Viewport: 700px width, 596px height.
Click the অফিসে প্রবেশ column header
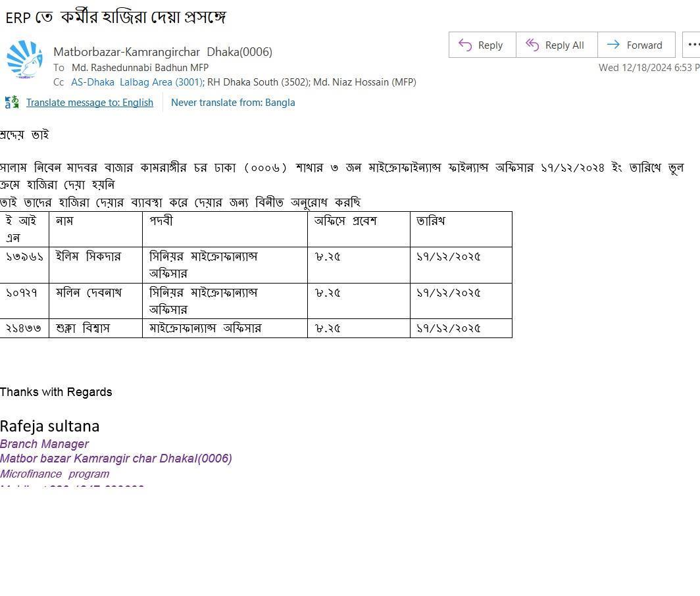[x=359, y=229]
